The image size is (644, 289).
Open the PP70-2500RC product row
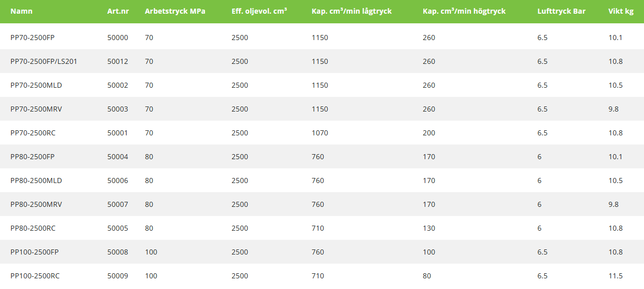tap(32, 133)
